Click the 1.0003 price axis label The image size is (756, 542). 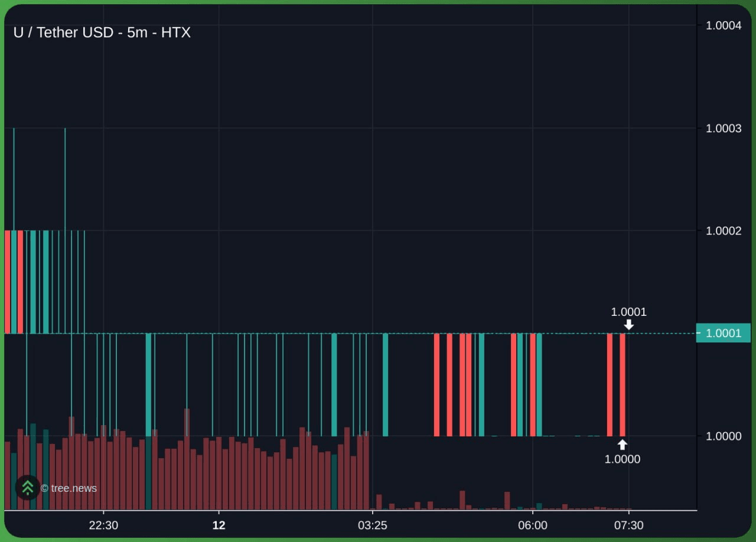click(x=724, y=128)
